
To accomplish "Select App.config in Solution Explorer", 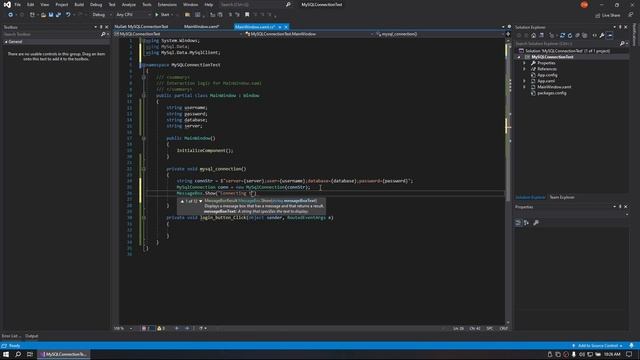I will pyautogui.click(x=547, y=75).
